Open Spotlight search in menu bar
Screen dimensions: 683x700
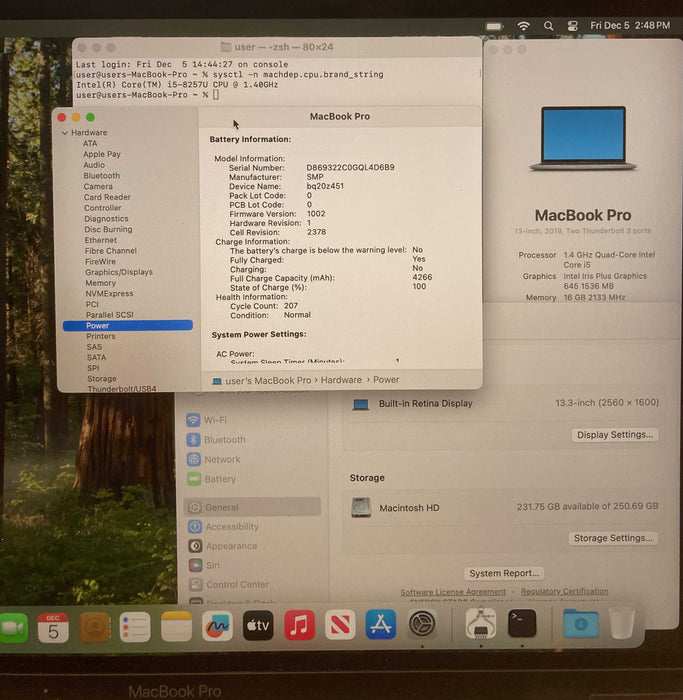549,26
